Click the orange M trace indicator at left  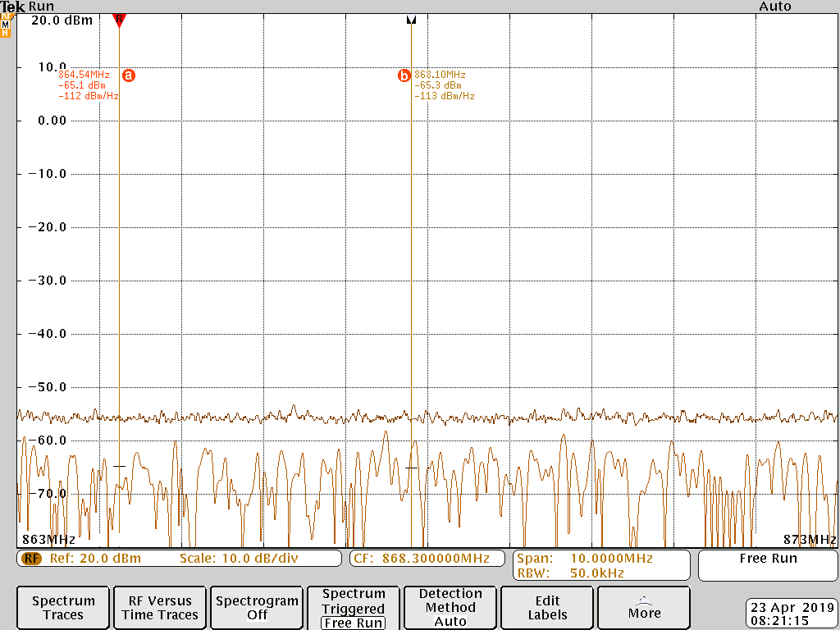[6, 24]
